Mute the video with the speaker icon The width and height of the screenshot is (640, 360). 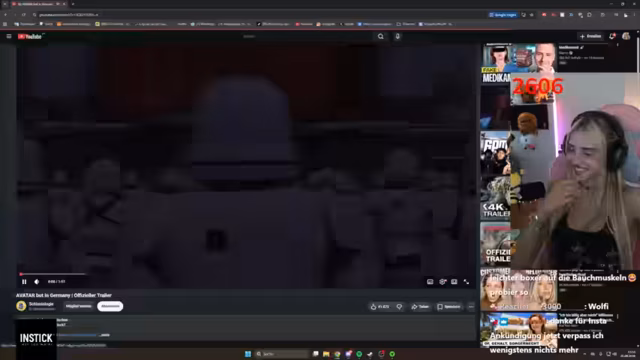coord(37,282)
